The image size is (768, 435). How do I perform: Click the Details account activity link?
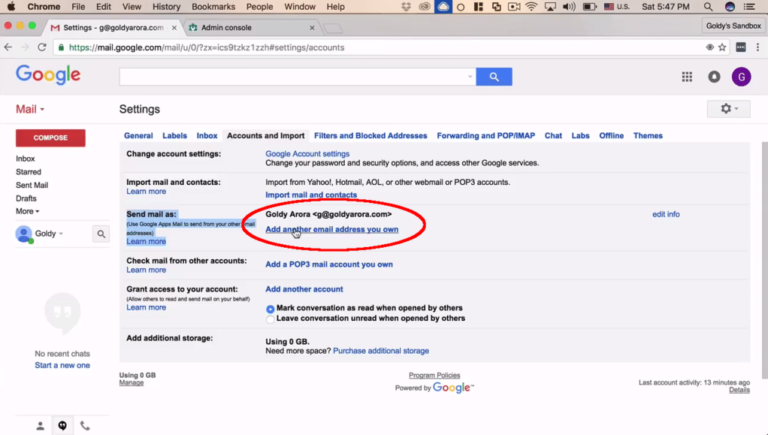pyautogui.click(x=739, y=390)
